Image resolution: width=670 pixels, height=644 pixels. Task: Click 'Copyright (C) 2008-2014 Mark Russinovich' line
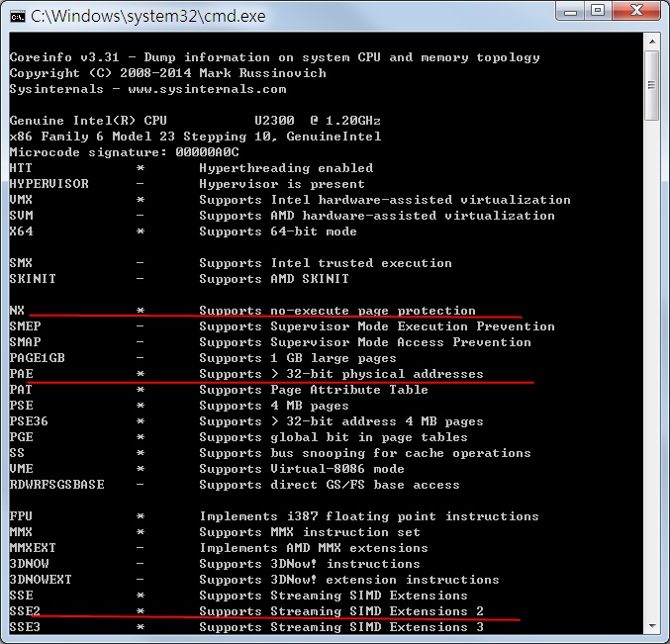pyautogui.click(x=167, y=73)
